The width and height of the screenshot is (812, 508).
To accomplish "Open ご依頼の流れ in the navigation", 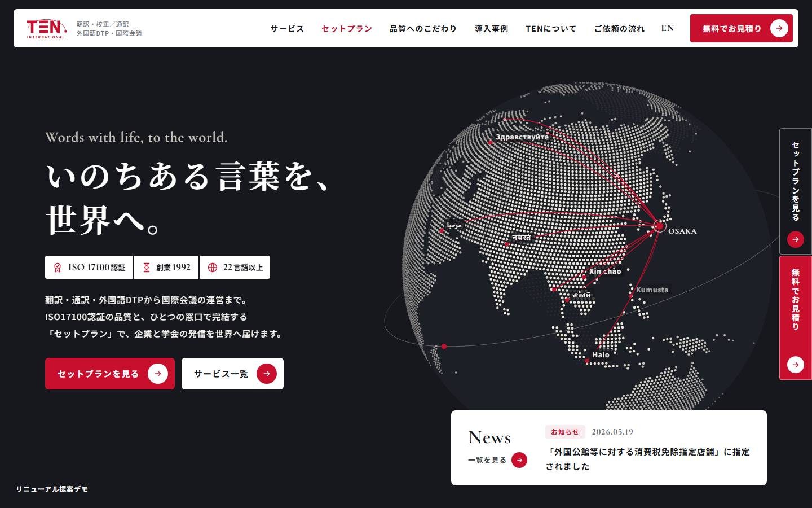I will [x=619, y=29].
